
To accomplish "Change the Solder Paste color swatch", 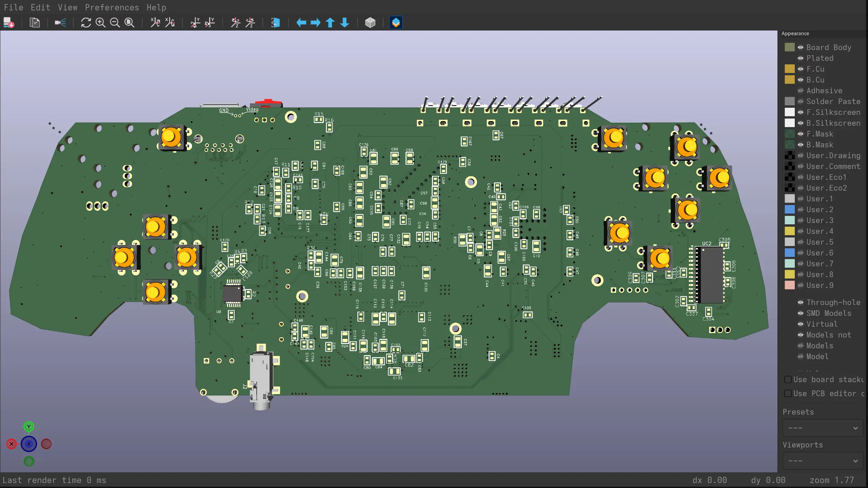I will click(x=790, y=102).
